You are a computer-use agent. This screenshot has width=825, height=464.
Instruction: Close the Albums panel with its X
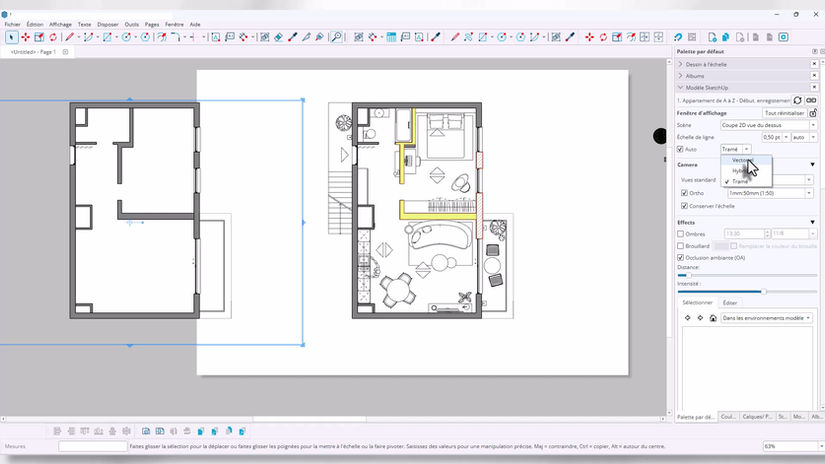click(814, 76)
